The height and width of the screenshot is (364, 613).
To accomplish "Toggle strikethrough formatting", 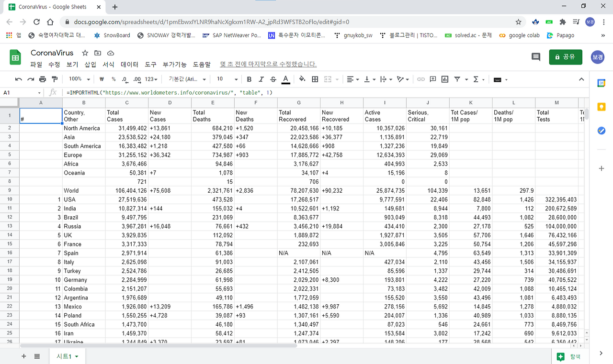I will pyautogui.click(x=273, y=79).
